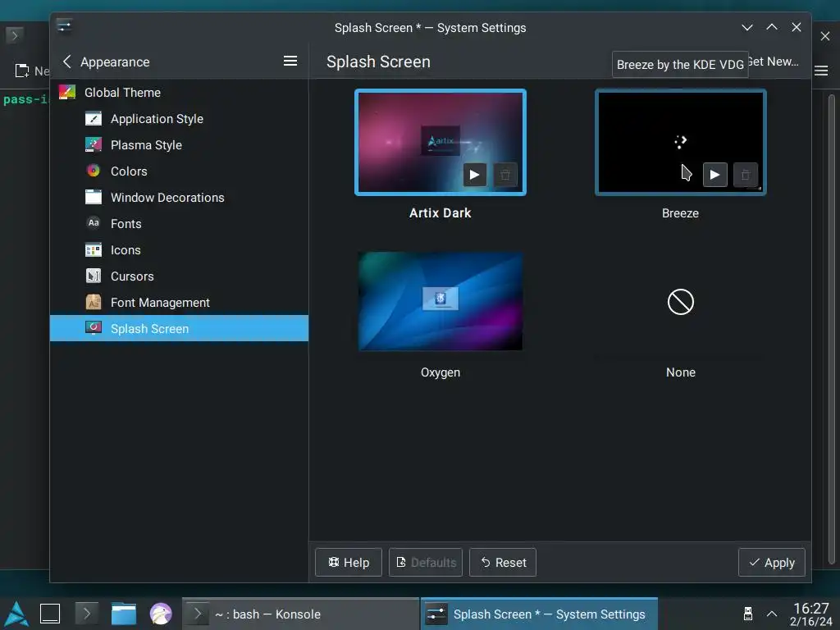Open the Global Theme settings
Image resolution: width=840 pixels, height=630 pixels.
coord(179,92)
